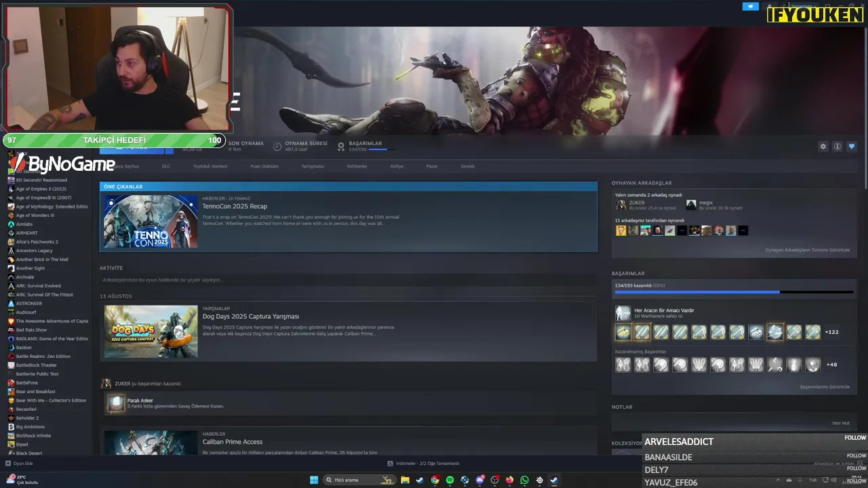
Task: Click Oynayan Arkadaşların Tümünü Görüntüle link
Action: (807, 250)
